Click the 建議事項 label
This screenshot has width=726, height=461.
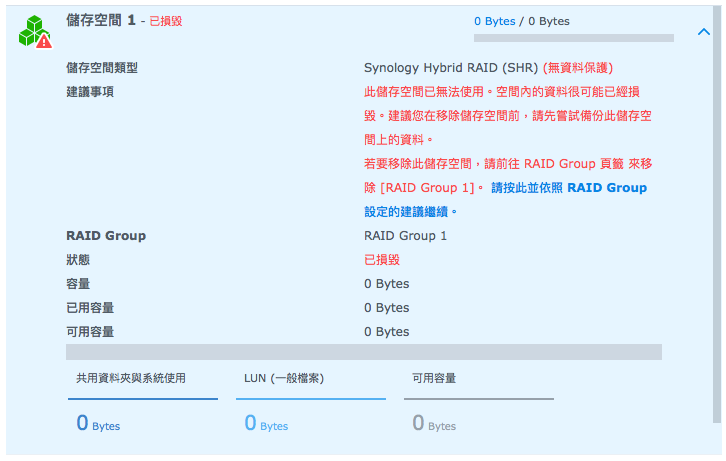point(90,92)
